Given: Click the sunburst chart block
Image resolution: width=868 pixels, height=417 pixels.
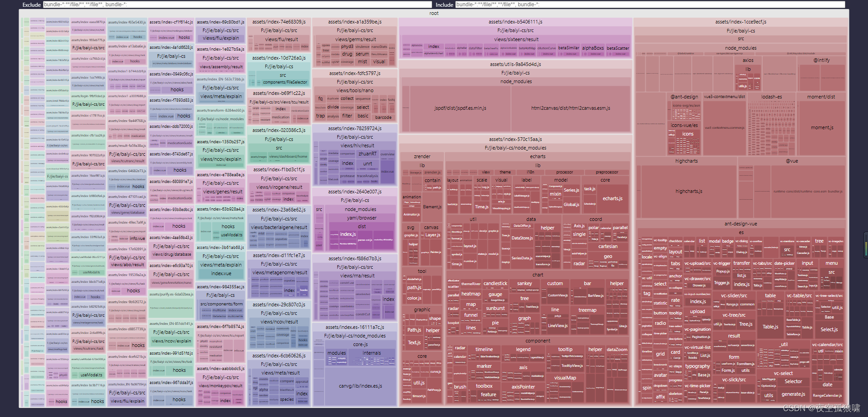Looking at the screenshot, I should pos(495,309).
